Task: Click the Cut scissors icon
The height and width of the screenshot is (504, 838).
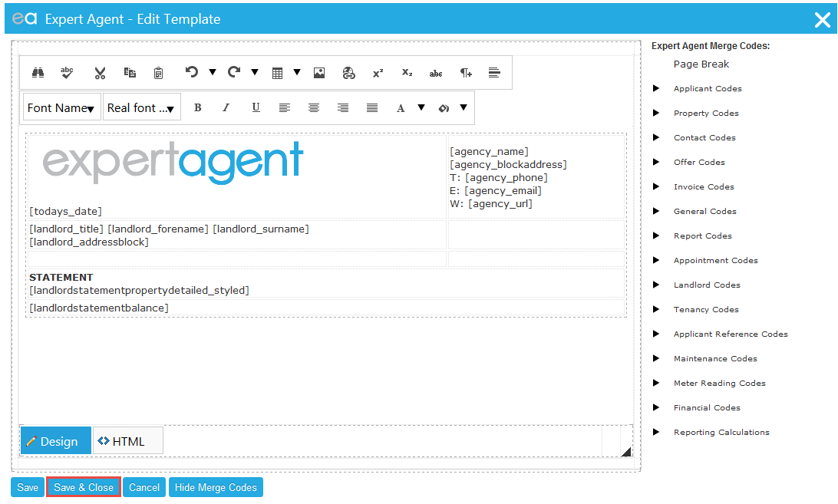Action: tap(100, 73)
